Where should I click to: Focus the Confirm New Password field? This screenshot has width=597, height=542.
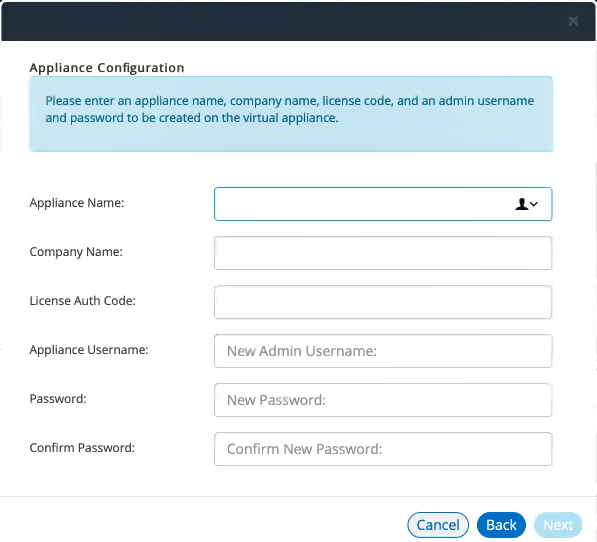pyautogui.click(x=383, y=449)
